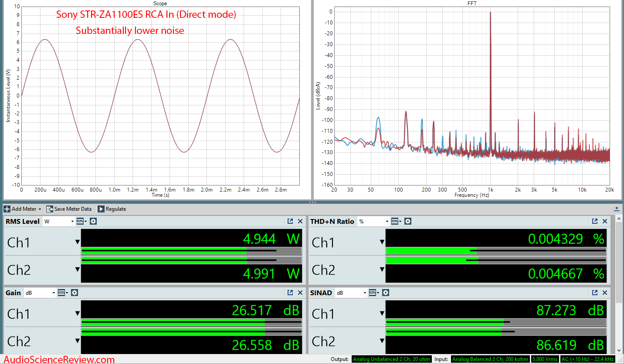This screenshot has height=364, width=624.
Task: Expand the SINAD Ch2 channel arrow
Action: [x=382, y=341]
